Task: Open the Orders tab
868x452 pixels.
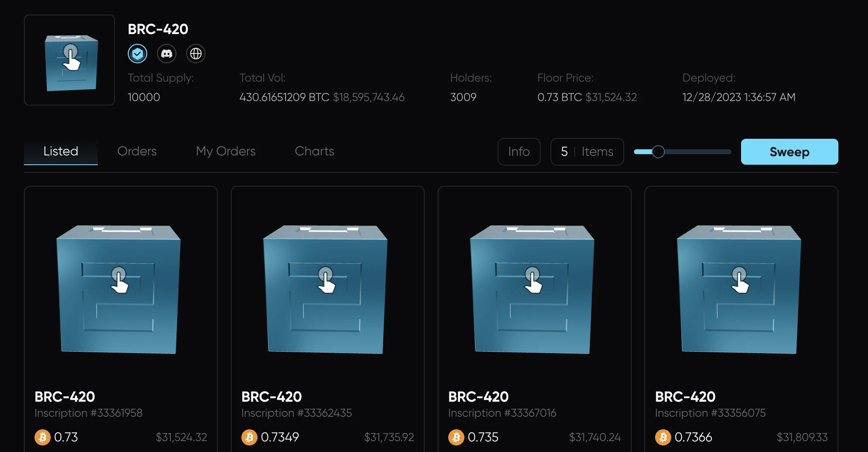Action: (137, 151)
